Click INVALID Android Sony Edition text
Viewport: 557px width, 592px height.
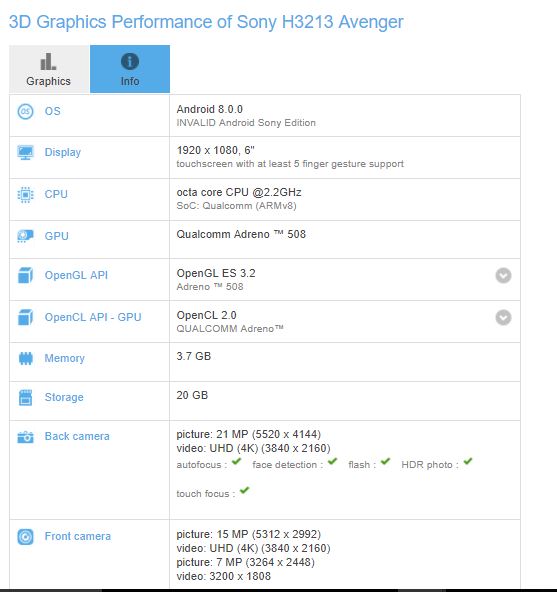[x=246, y=123]
